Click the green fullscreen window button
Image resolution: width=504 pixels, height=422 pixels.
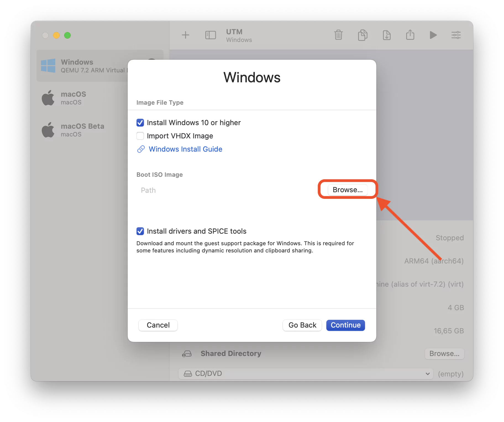(x=67, y=35)
